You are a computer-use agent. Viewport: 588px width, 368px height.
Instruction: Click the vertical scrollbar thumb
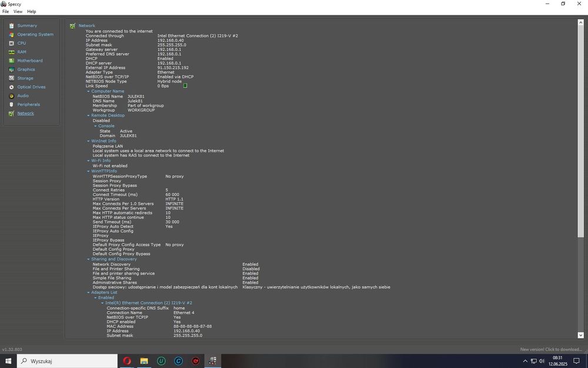[580, 132]
